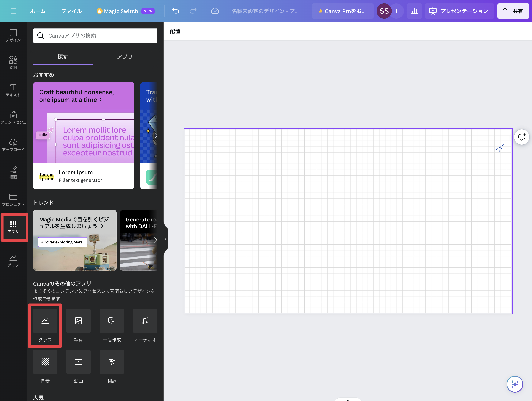Open the 素材 (Elements) sidebar panel
Image resolution: width=532 pixels, height=401 pixels.
(x=13, y=63)
